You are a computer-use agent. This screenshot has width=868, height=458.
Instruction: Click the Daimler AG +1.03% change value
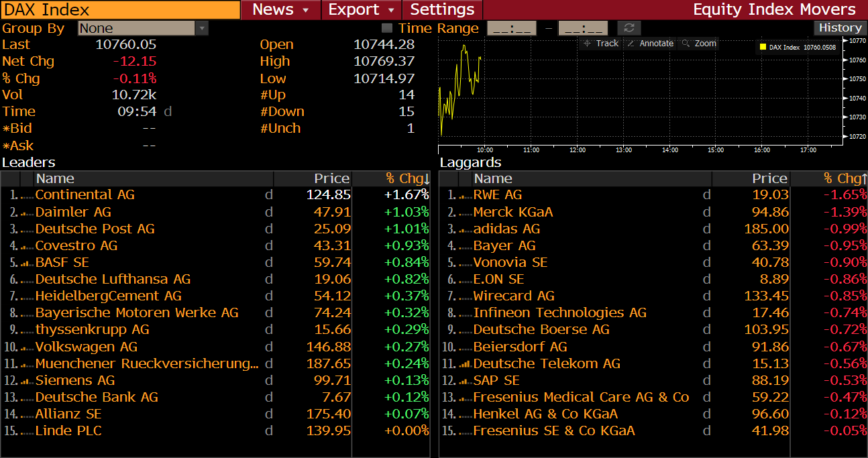[406, 213]
